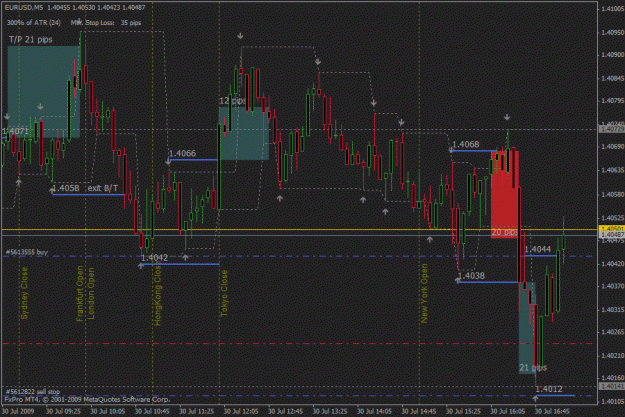Screen dimensions: 625x417
Task: Select the 'New York Open' session label
Action: click(424, 293)
